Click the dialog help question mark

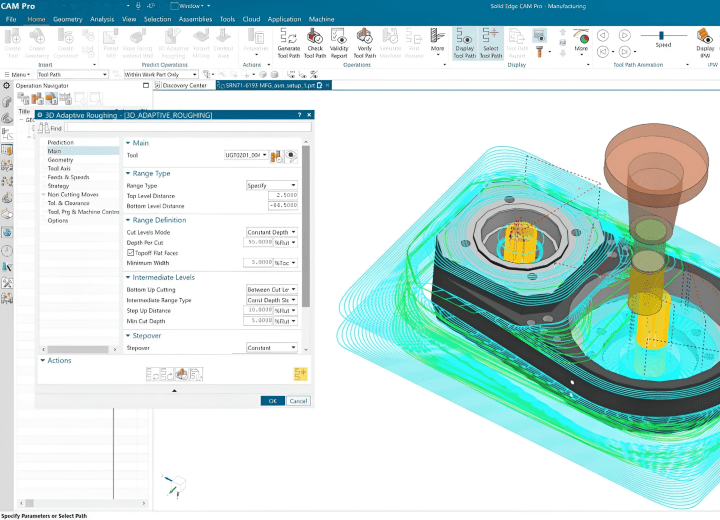(299, 115)
